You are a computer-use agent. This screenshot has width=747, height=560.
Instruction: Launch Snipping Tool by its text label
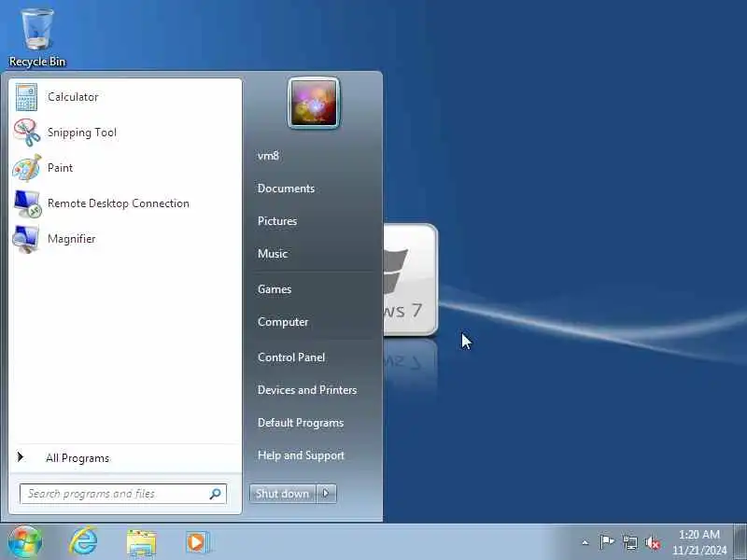coord(82,133)
